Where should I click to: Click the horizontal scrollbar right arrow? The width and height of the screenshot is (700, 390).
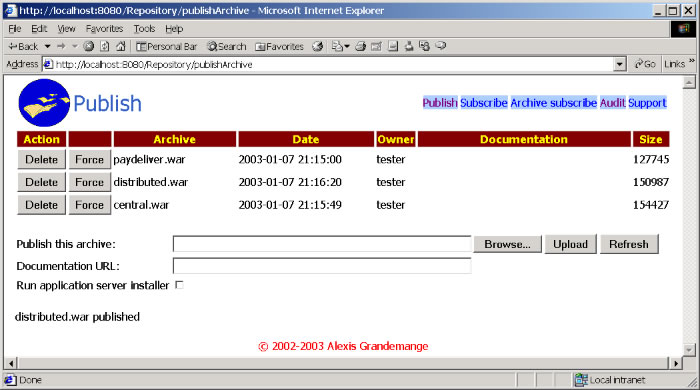coord(676,363)
